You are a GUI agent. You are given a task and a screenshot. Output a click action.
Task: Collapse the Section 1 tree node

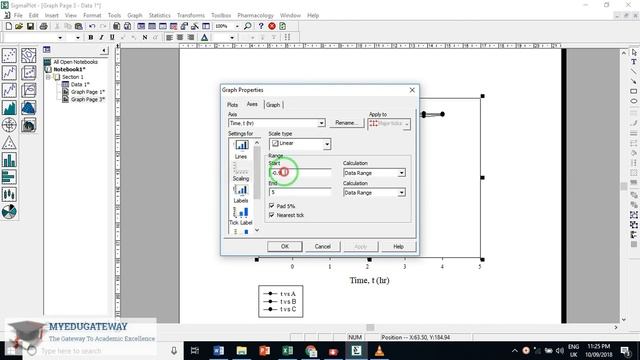(48, 77)
